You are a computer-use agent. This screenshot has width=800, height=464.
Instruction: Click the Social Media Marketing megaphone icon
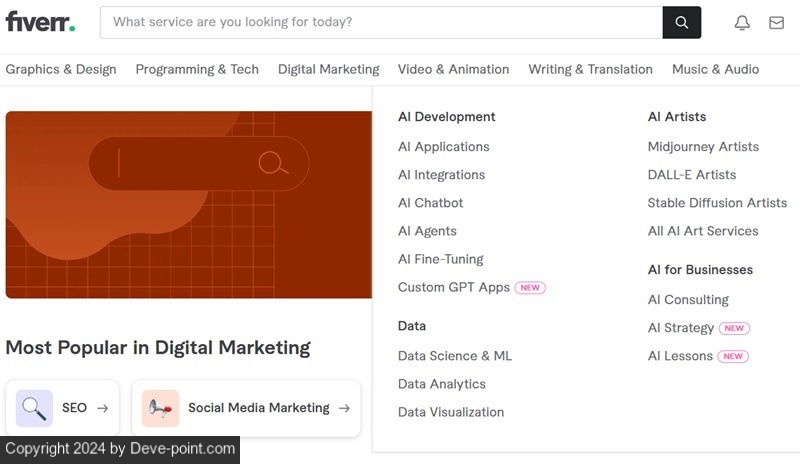(x=160, y=408)
